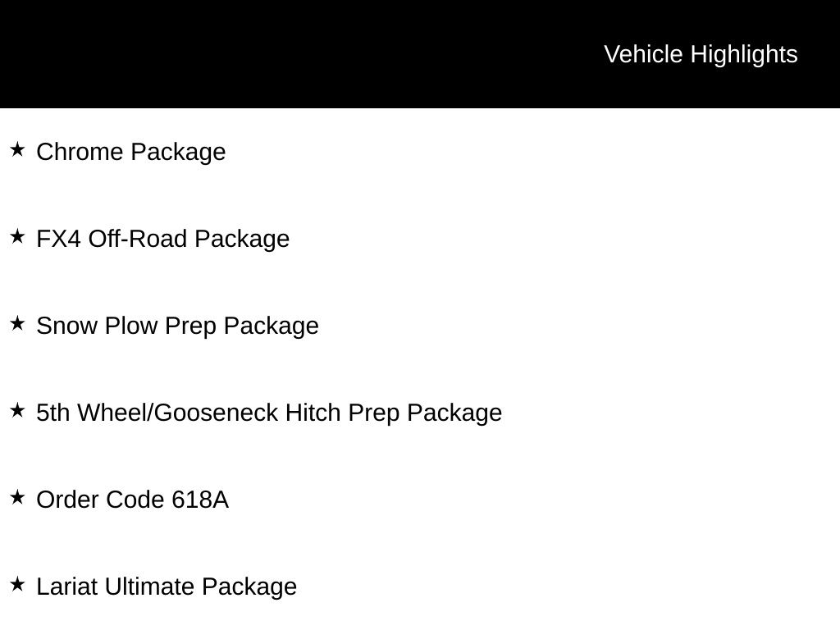Select the star beside Order Code 618A
The width and height of the screenshot is (840, 630).
(17, 497)
